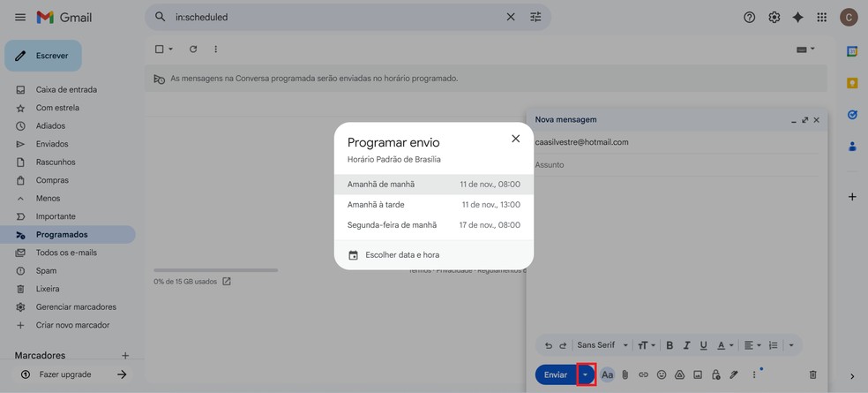
Task: Toggle confidential mode lock icon
Action: (715, 374)
